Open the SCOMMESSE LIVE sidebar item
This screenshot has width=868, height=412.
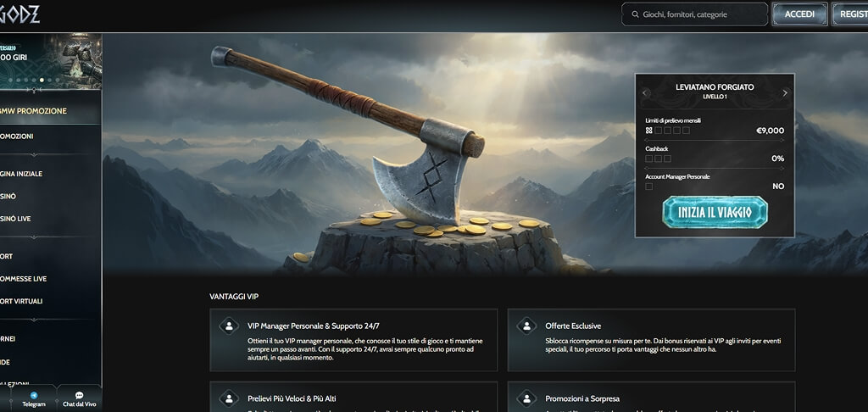(x=23, y=279)
